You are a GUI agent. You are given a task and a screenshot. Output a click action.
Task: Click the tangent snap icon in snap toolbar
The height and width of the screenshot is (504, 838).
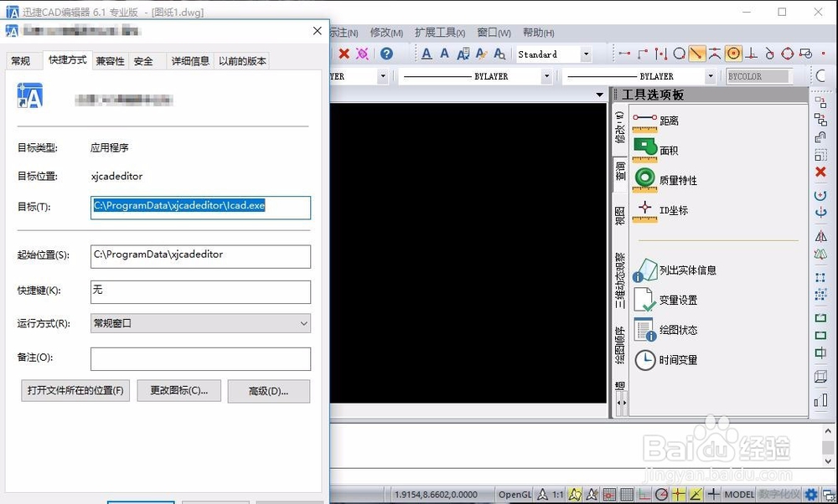click(769, 54)
